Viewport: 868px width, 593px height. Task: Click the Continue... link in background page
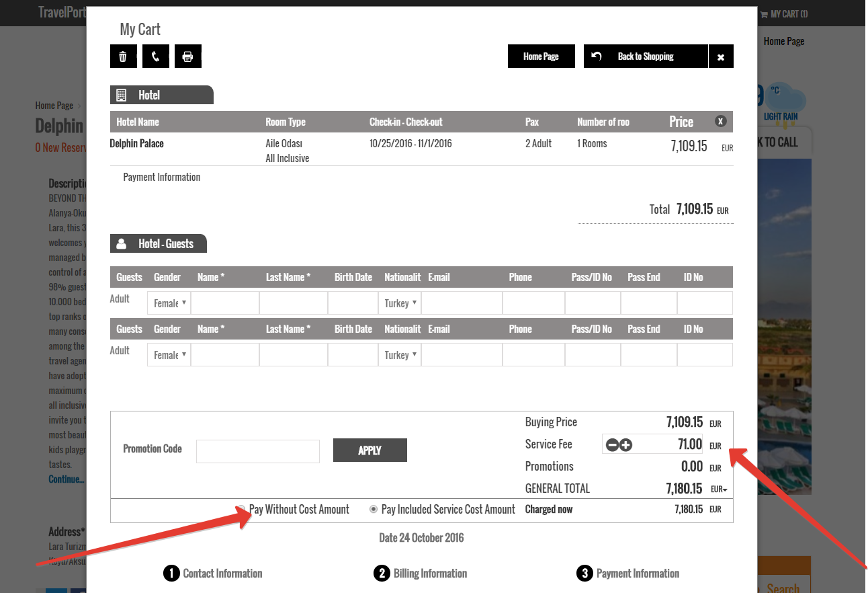coord(67,479)
